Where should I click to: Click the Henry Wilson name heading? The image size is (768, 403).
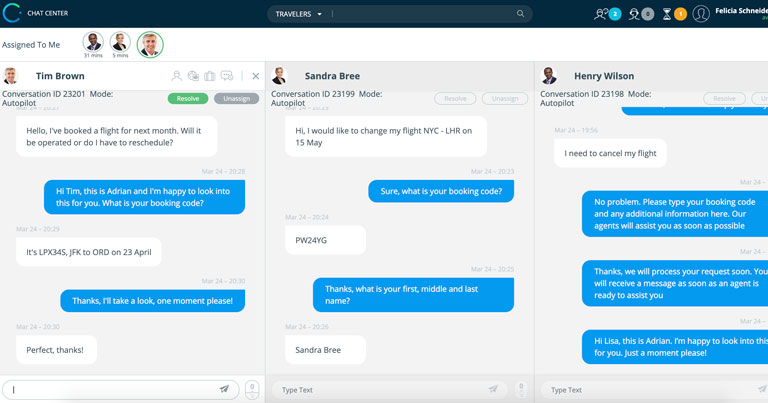coord(604,76)
